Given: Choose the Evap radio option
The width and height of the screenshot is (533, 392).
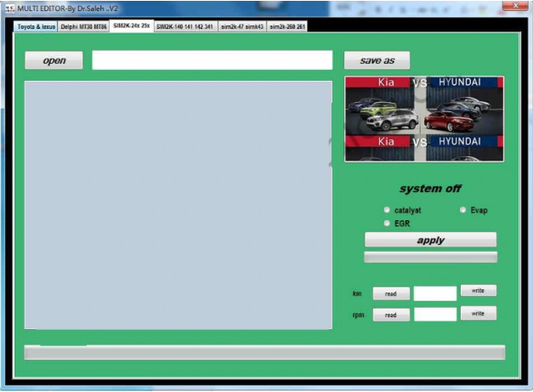Looking at the screenshot, I should pyautogui.click(x=463, y=210).
